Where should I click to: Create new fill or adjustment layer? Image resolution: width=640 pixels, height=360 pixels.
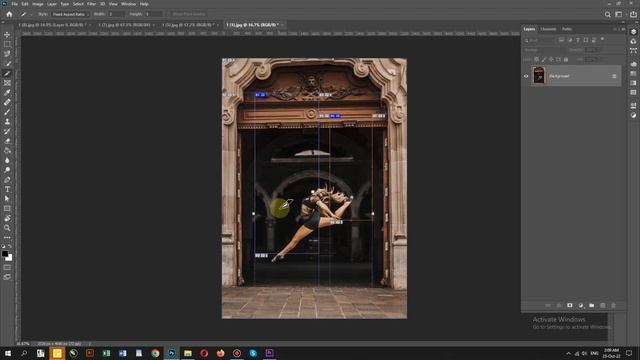[581, 305]
